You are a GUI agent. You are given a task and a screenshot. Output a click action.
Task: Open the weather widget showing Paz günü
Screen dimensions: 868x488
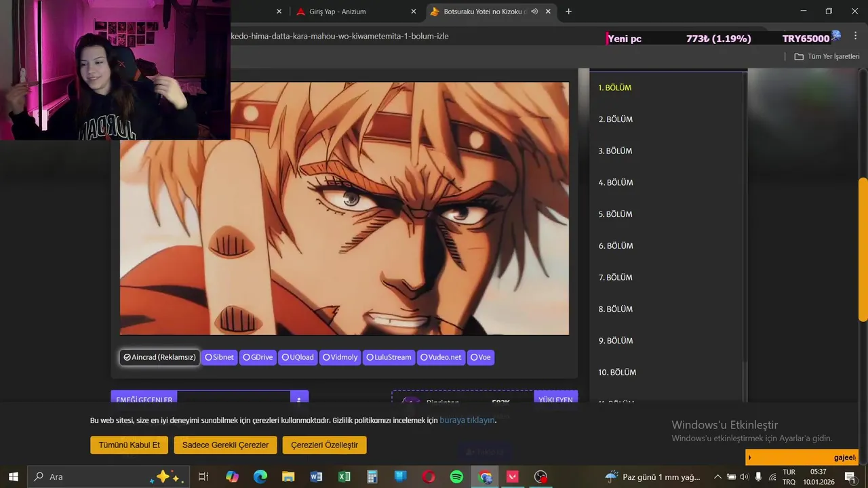click(652, 476)
